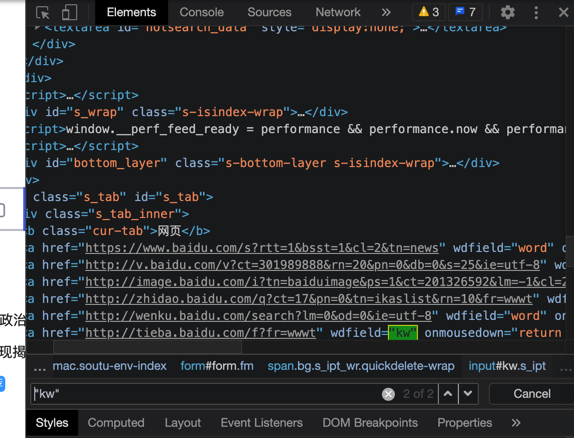Select the s_wrap div node

[187, 112]
